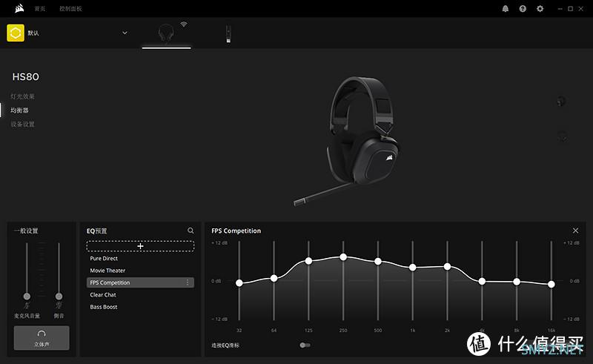593x364 pixels.
Task: Click the 64 Hz EQ band handle
Action: click(x=274, y=278)
